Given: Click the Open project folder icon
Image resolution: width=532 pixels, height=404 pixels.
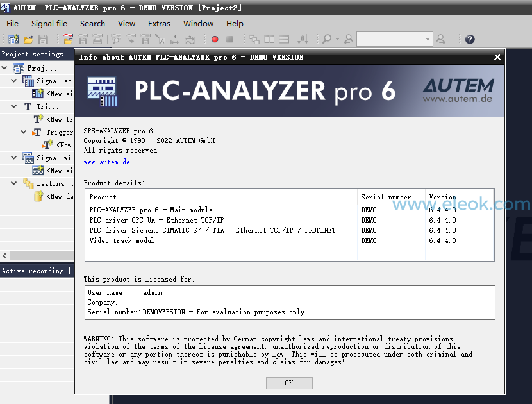Looking at the screenshot, I should coord(28,39).
